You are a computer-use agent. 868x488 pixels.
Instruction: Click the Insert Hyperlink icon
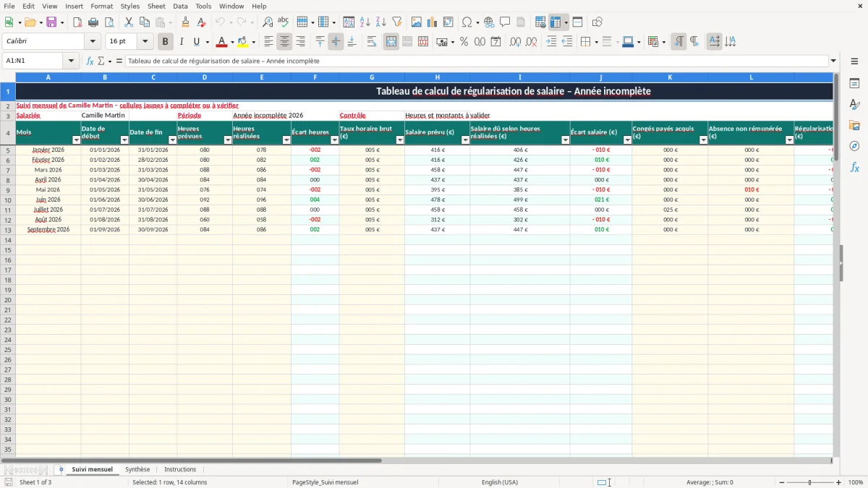[489, 22]
